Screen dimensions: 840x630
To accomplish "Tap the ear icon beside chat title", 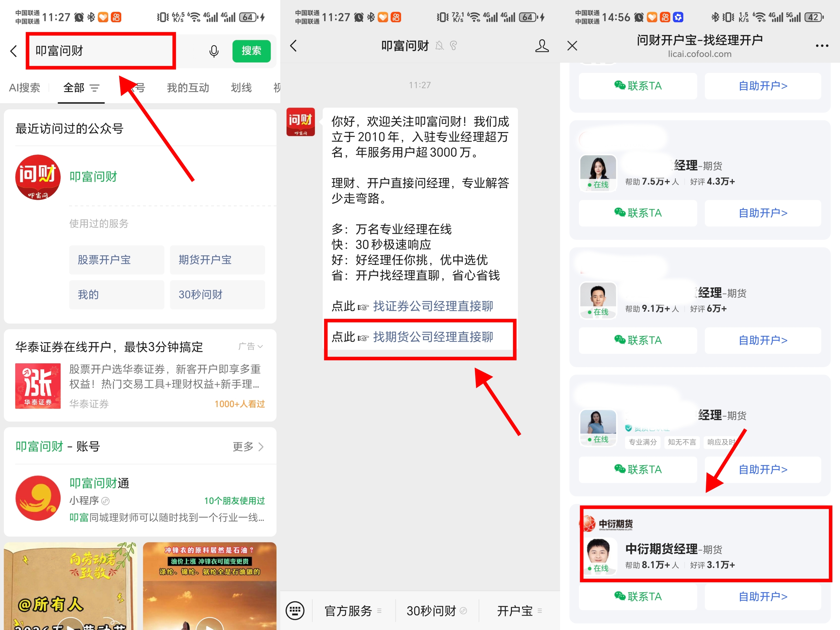I will tap(453, 46).
